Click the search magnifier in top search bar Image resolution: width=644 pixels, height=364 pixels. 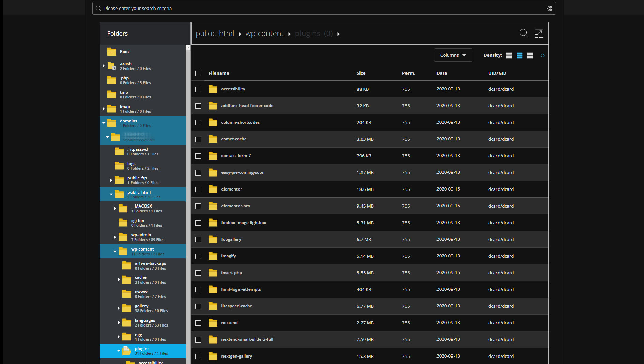(x=98, y=9)
